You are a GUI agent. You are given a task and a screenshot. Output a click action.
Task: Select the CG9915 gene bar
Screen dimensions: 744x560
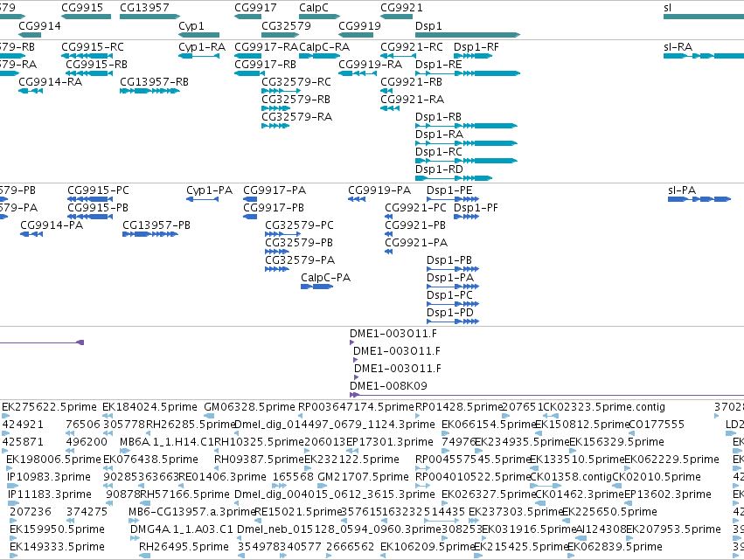[x=86, y=17]
